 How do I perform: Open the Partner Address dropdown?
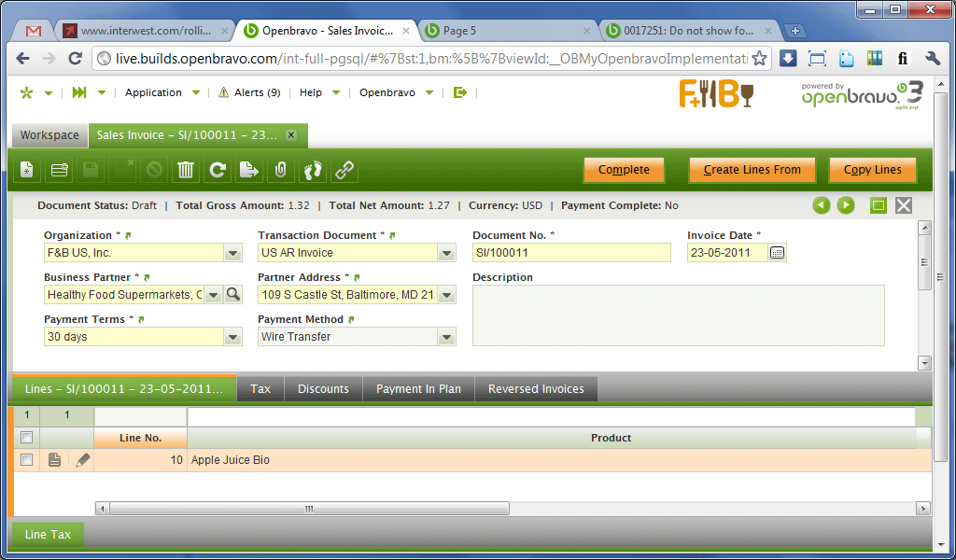[x=447, y=295]
